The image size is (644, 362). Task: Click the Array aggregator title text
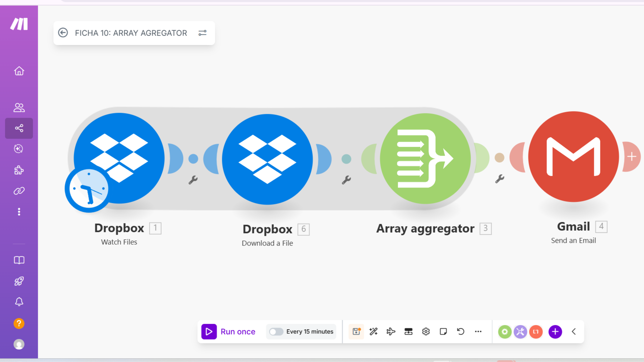(425, 229)
